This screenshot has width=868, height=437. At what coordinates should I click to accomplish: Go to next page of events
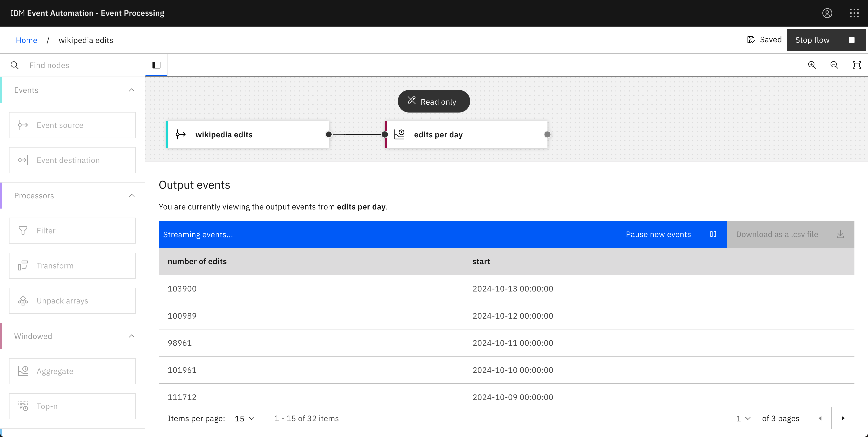[843, 418]
